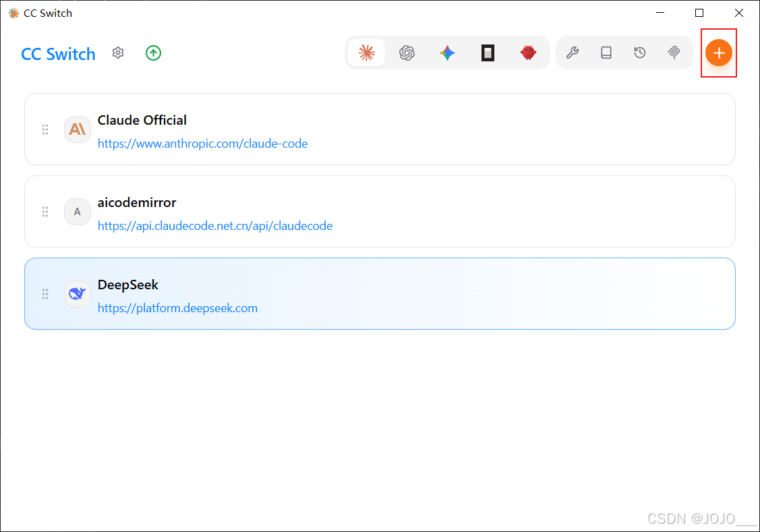Click the DeepSeek name text
Screen dimensions: 760x532
coord(128,285)
